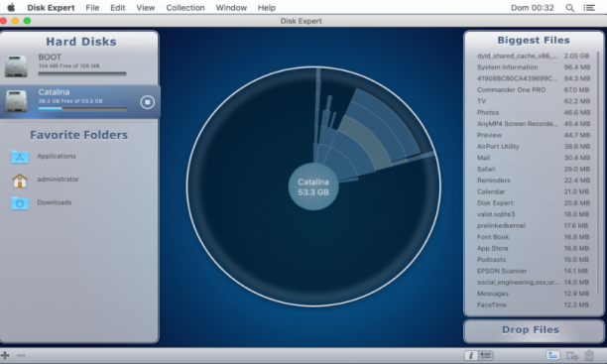Image resolution: width=607 pixels, height=364 pixels.
Task: Toggle the info view button in bottom bar
Action: tap(471, 355)
